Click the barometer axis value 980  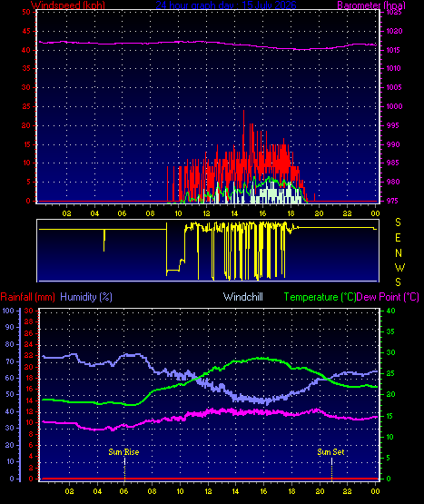coord(393,182)
